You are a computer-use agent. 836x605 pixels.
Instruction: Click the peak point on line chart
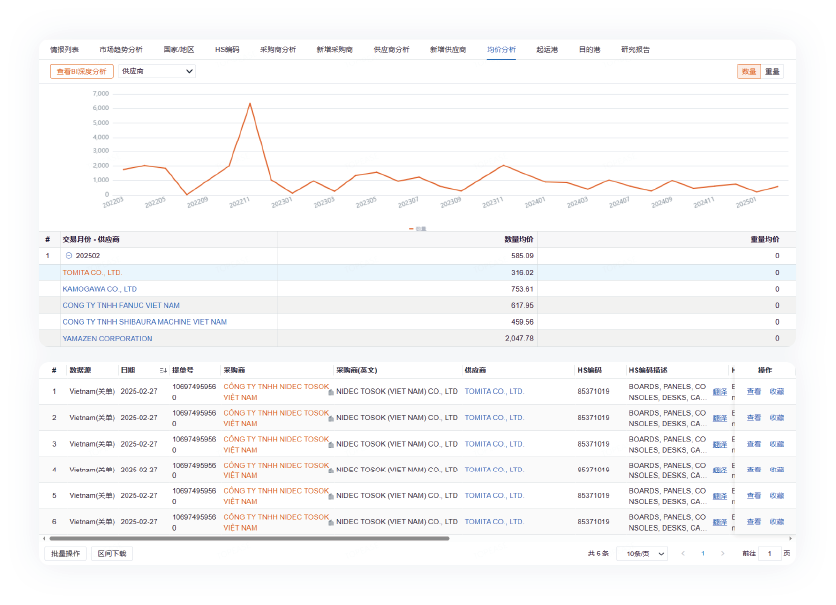point(250,103)
